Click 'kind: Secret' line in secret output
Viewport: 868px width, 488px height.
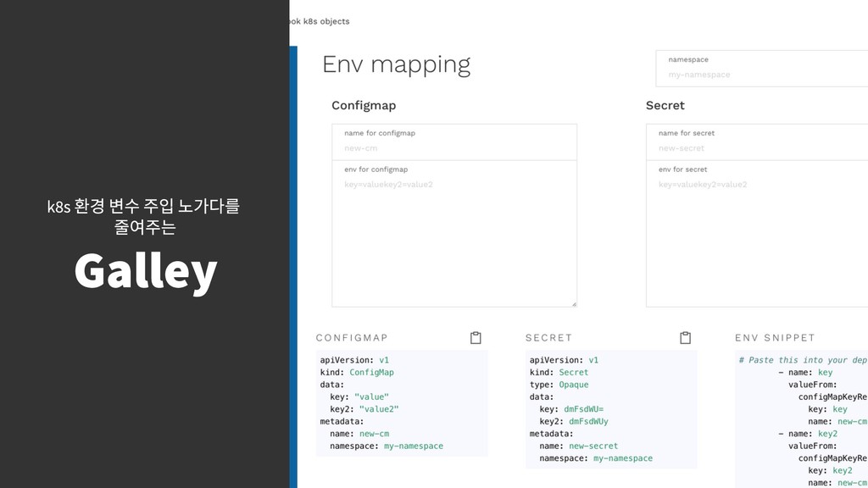click(x=559, y=373)
